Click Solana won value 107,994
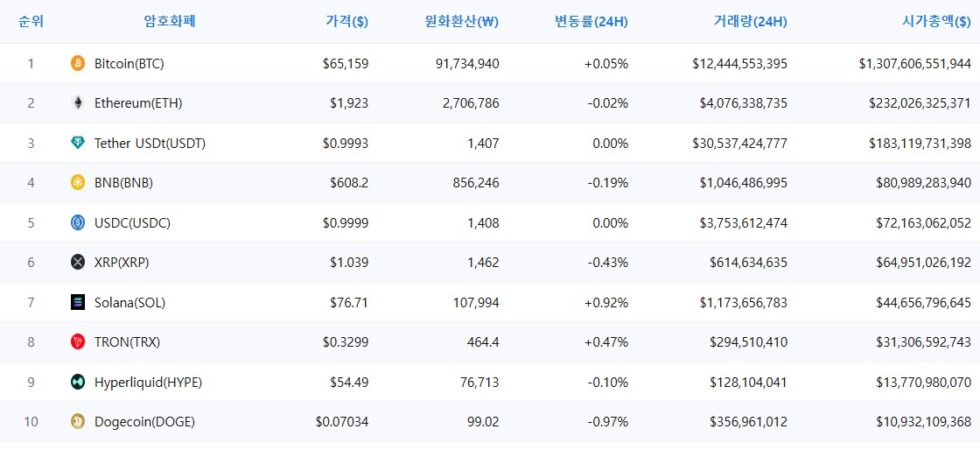The width and height of the screenshot is (980, 450). point(478,303)
